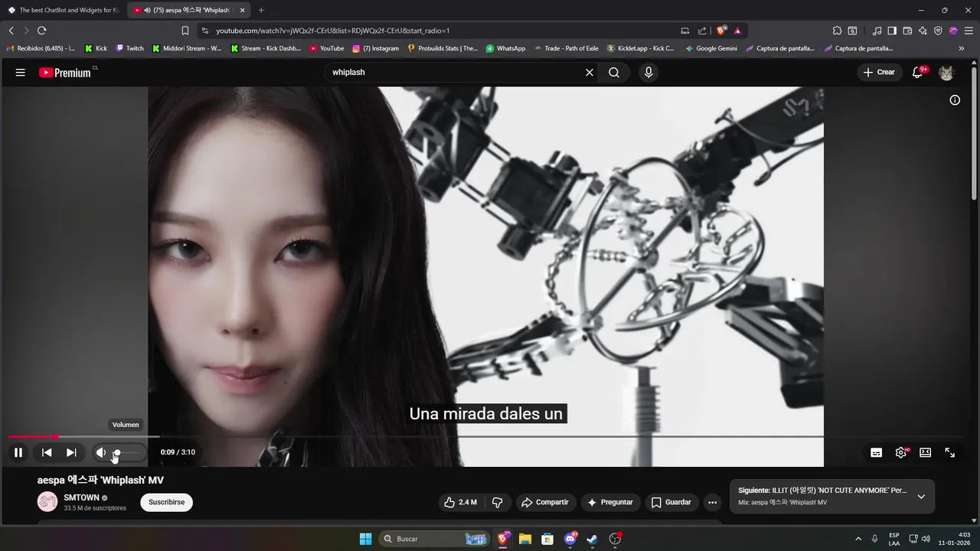Image resolution: width=980 pixels, height=551 pixels.
Task: Open File Explorer from the taskbar
Action: (525, 539)
